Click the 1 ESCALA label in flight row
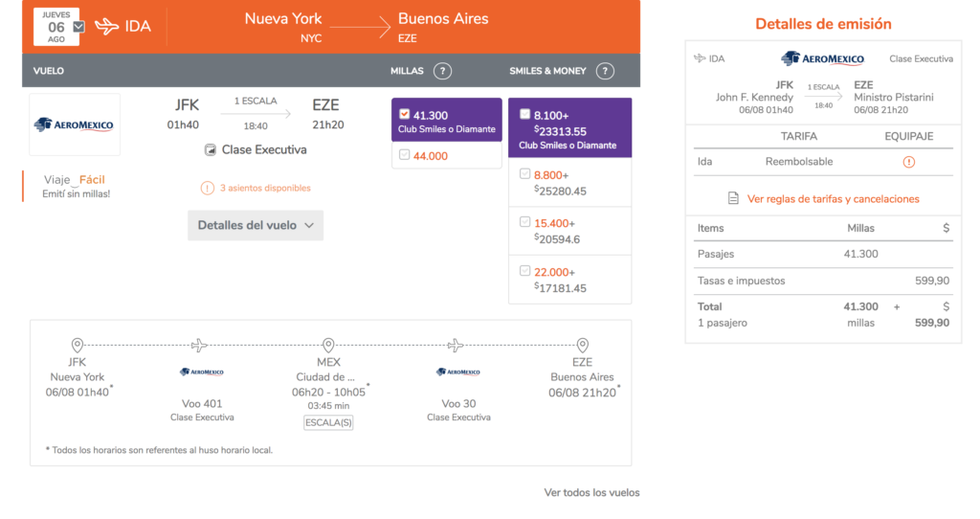 [256, 101]
